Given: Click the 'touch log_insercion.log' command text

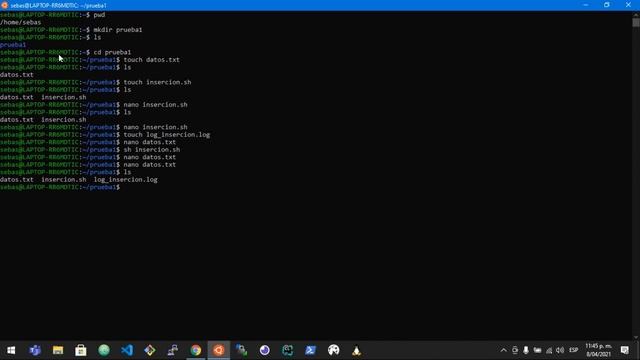Looking at the screenshot, I should 167,135.
